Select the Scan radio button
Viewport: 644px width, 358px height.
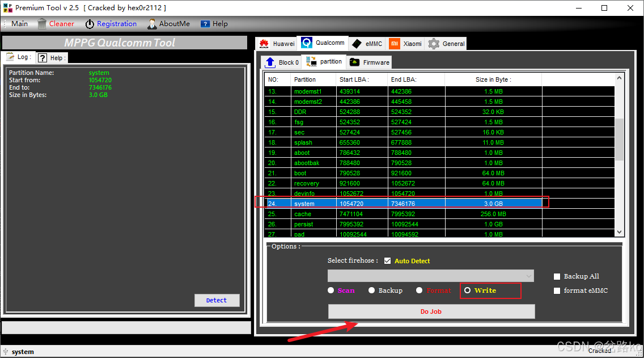[331, 290]
